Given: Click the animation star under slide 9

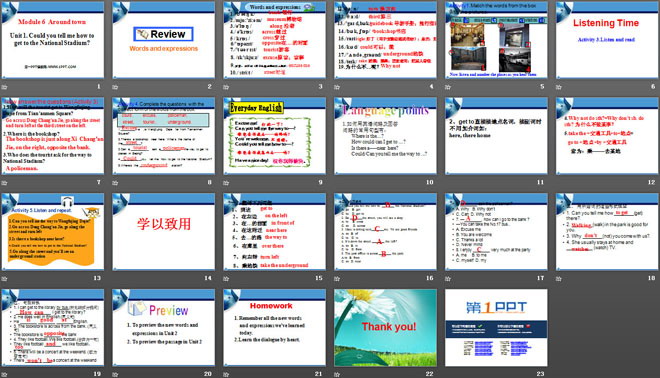Looking at the screenshot, I should (226, 183).
